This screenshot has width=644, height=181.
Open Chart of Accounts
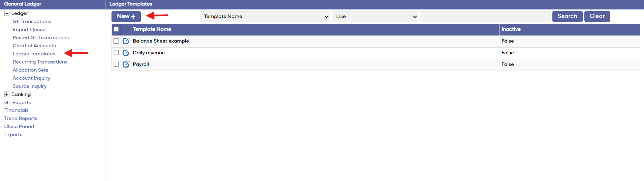tap(34, 46)
